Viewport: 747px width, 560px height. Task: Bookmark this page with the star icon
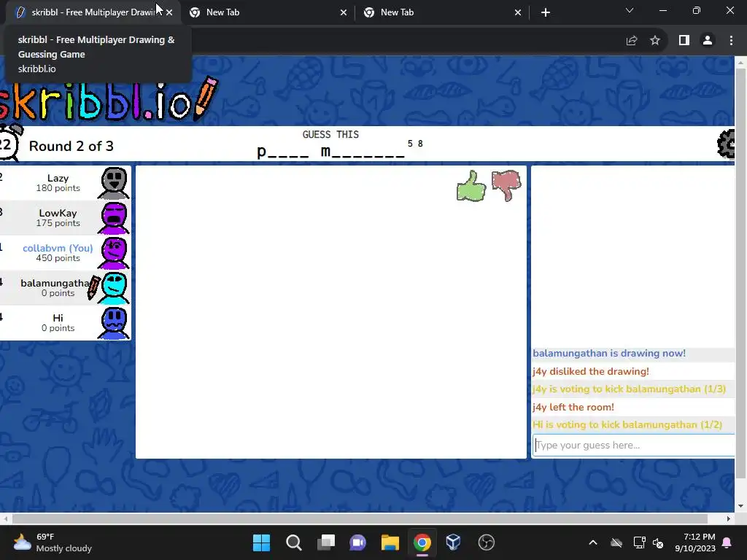[655, 41]
